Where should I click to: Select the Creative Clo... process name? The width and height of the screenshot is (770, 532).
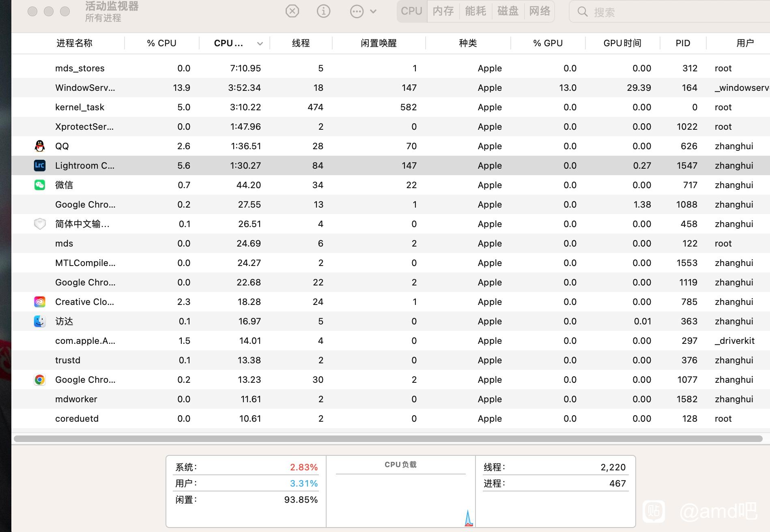pos(84,302)
